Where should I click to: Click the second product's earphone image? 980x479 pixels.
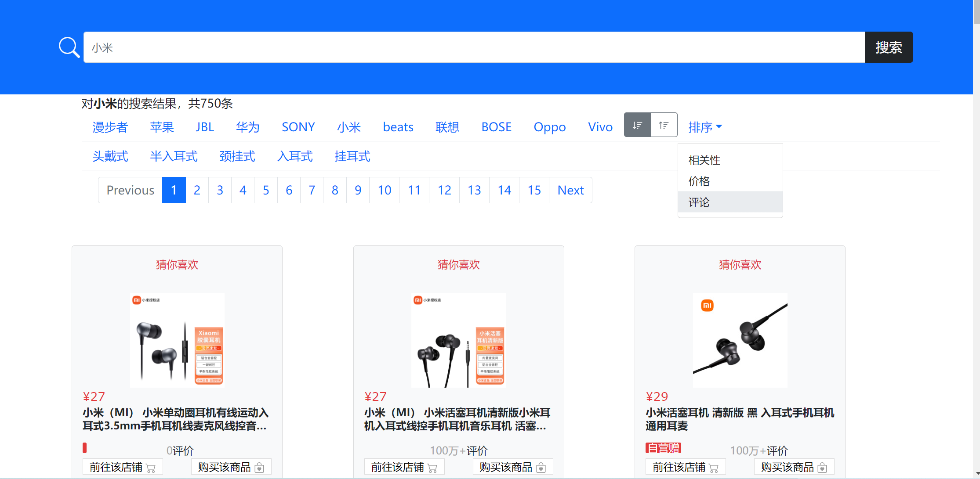(x=458, y=340)
